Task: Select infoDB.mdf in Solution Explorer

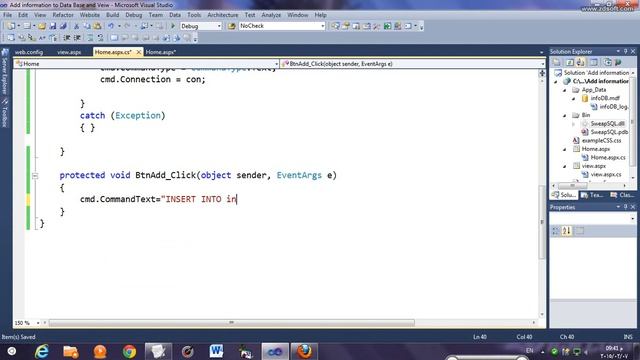Action: coord(605,98)
